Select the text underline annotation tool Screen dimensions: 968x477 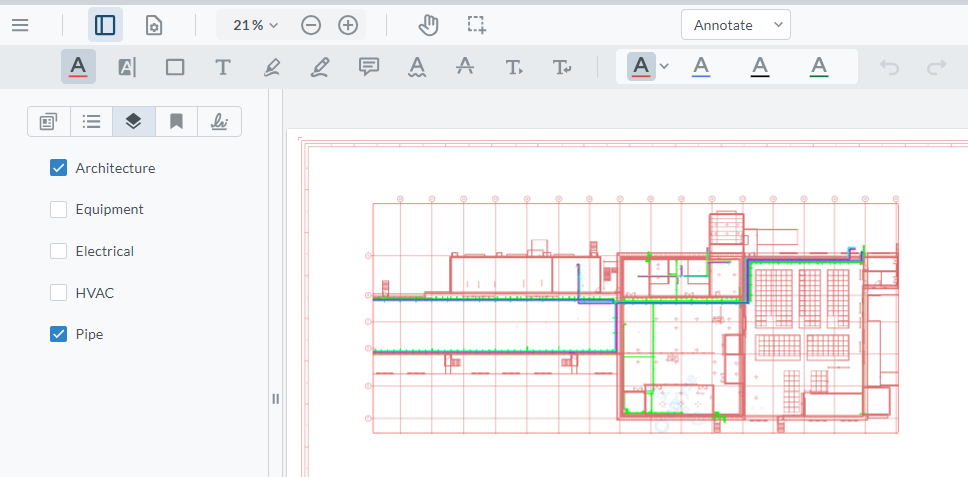(x=78, y=67)
